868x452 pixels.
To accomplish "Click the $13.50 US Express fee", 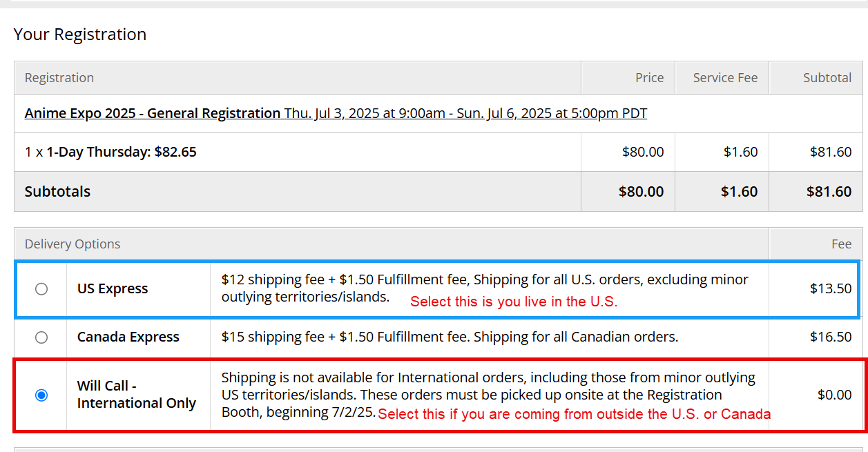I will click(831, 288).
